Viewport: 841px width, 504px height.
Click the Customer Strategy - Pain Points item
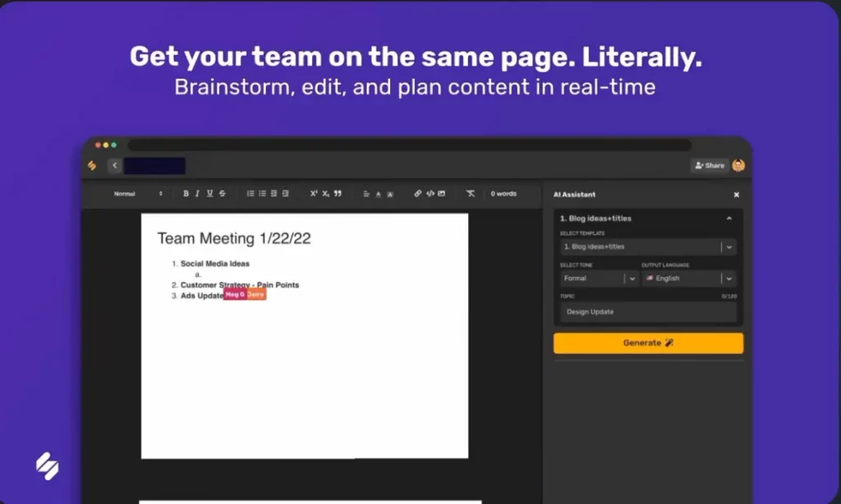click(240, 285)
